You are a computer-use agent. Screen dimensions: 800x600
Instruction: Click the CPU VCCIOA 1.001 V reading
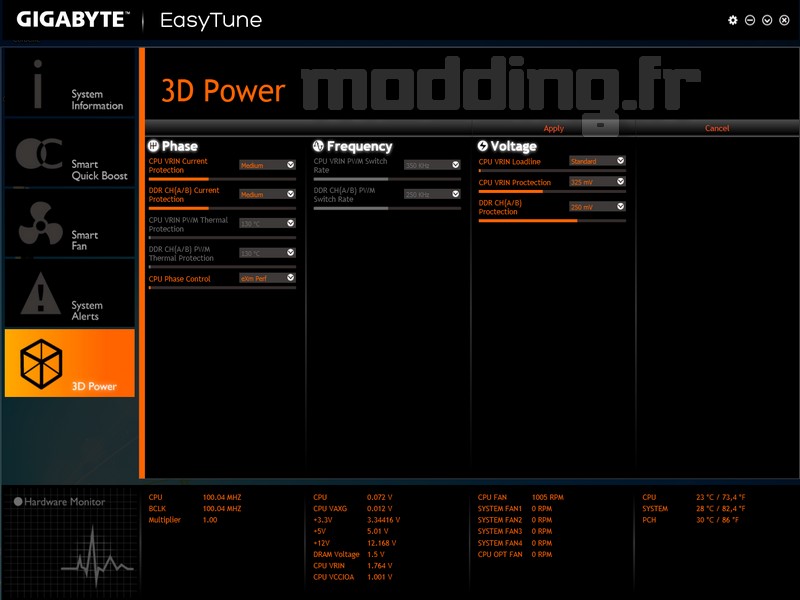[x=353, y=577]
